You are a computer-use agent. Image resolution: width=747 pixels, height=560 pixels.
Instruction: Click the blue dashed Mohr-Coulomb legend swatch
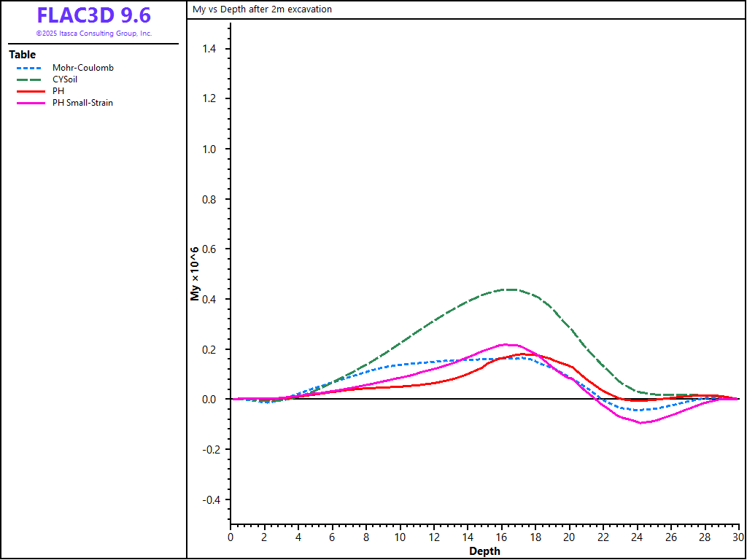(31, 68)
